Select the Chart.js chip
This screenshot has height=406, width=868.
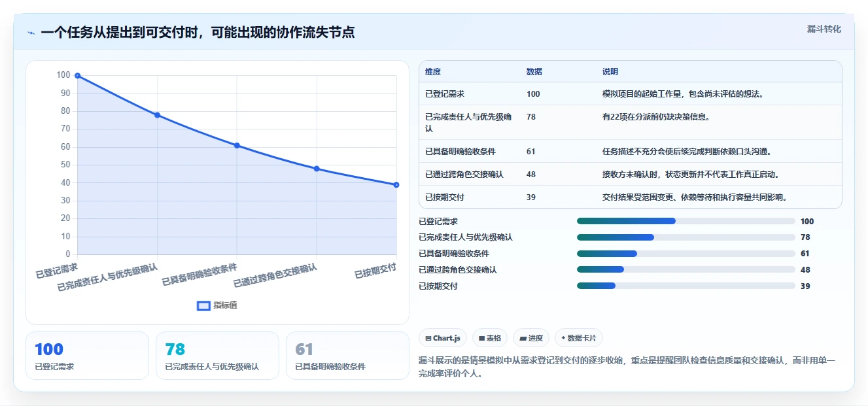[443, 338]
